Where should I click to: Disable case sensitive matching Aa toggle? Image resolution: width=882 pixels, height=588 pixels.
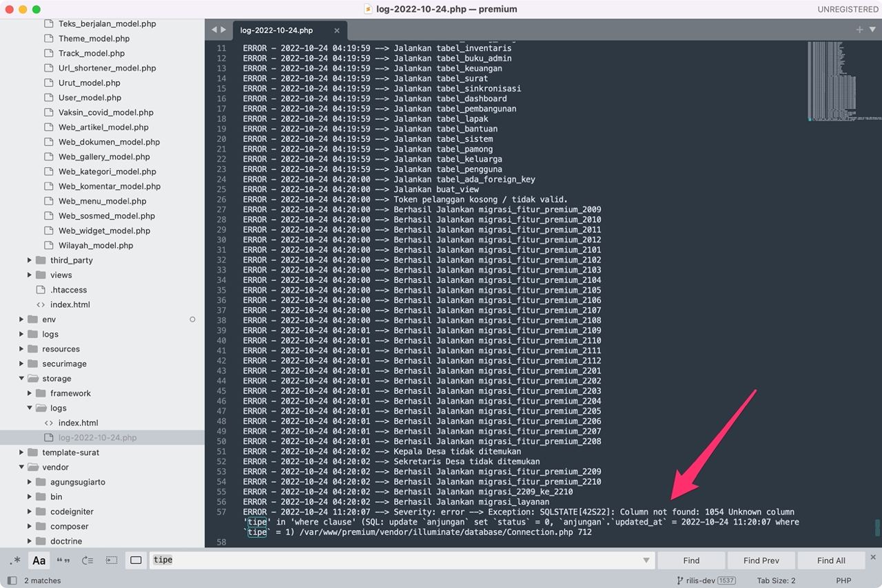[39, 560]
